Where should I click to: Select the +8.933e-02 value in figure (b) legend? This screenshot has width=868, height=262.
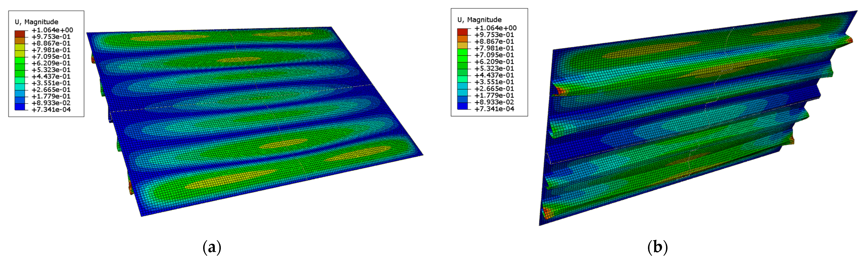click(494, 102)
